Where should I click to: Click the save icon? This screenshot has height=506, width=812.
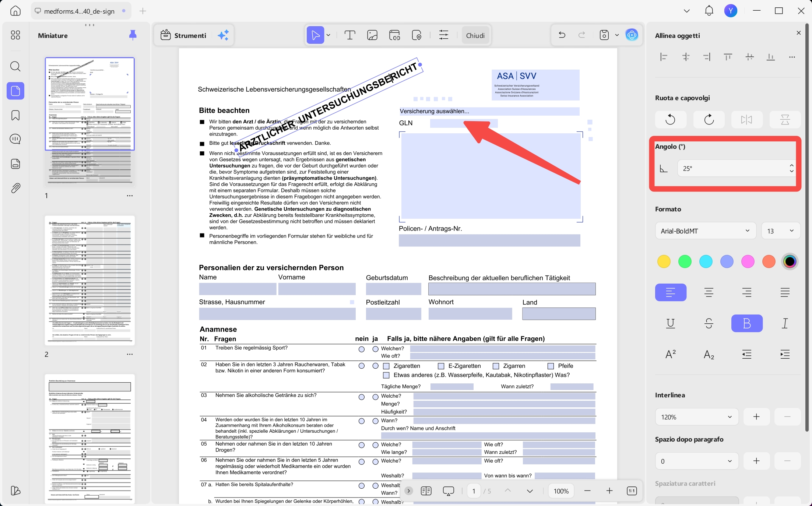click(604, 35)
